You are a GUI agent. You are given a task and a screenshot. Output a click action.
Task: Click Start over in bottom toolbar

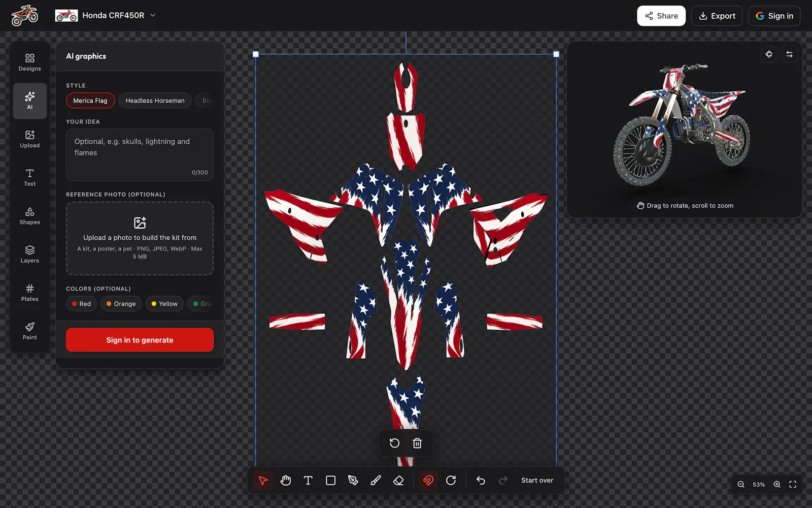pos(537,481)
